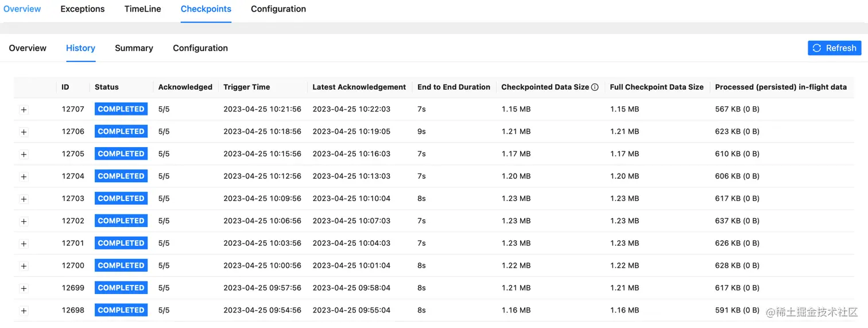Click the info icon beside Checkpointed Data Size
Image resolution: width=868 pixels, height=328 pixels.
595,87
